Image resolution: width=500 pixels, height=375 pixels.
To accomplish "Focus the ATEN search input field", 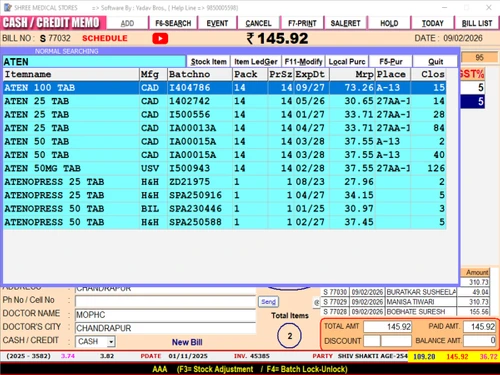I will pos(94,62).
